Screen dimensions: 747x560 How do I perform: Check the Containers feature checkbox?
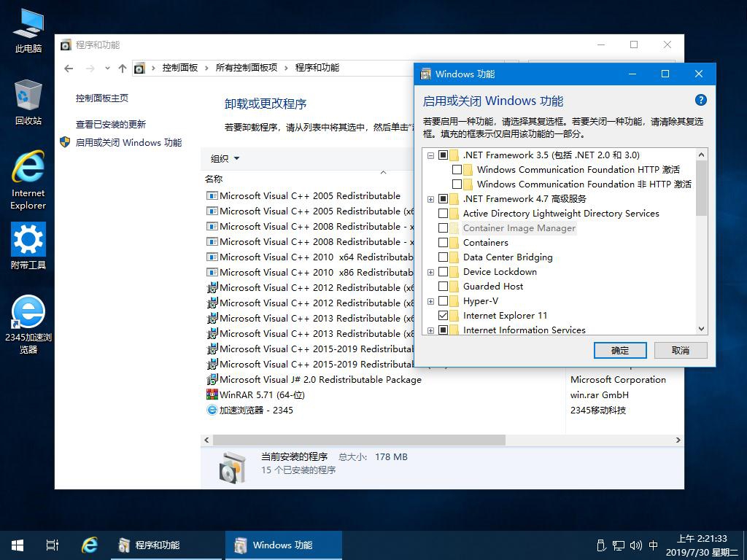coord(443,242)
